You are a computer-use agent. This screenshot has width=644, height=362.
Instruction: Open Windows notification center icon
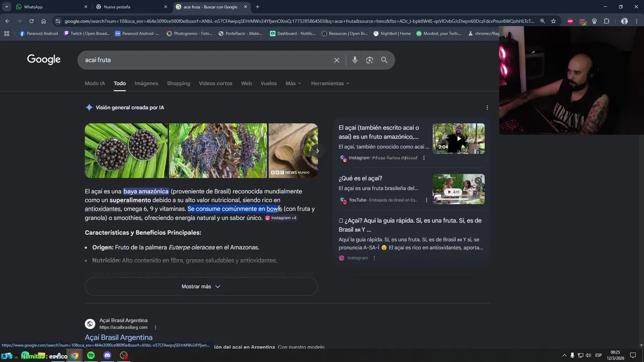point(633,355)
